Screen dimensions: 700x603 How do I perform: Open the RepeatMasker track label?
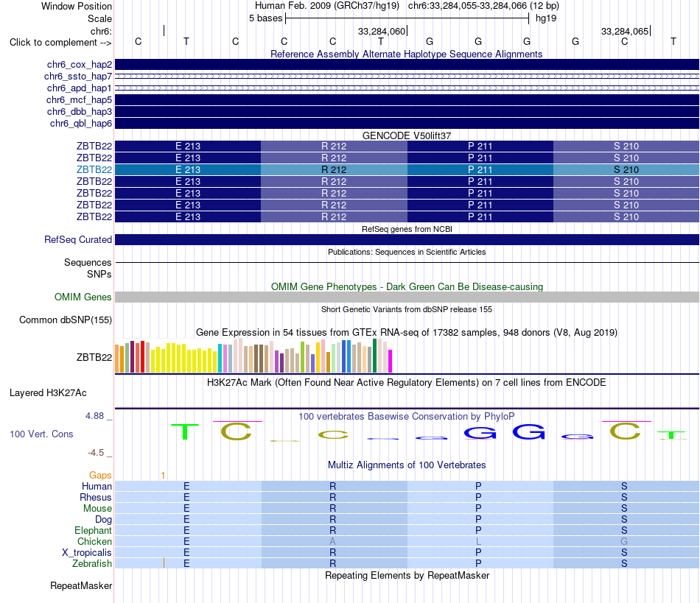point(81,585)
